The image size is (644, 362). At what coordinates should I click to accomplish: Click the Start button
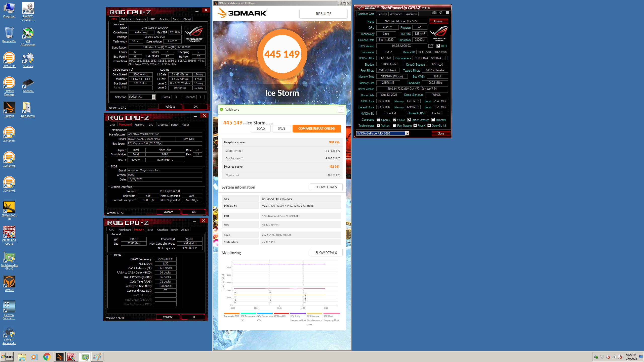[x=7, y=357]
